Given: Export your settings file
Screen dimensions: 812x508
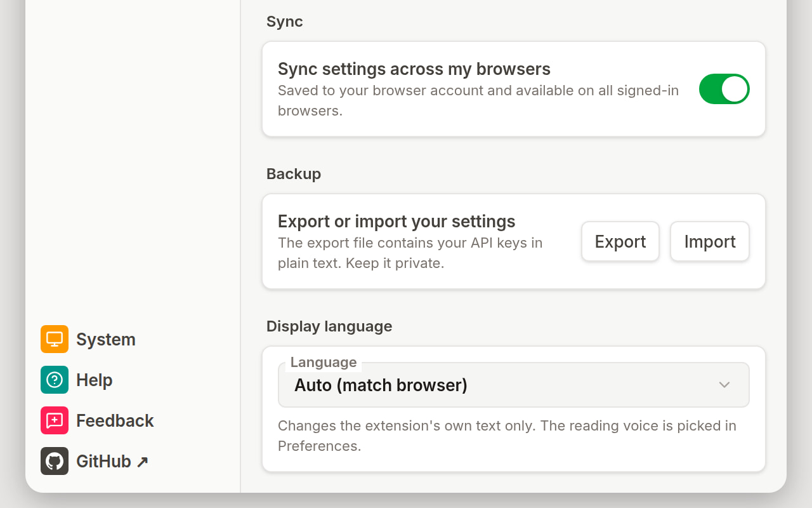Looking at the screenshot, I should [x=620, y=241].
